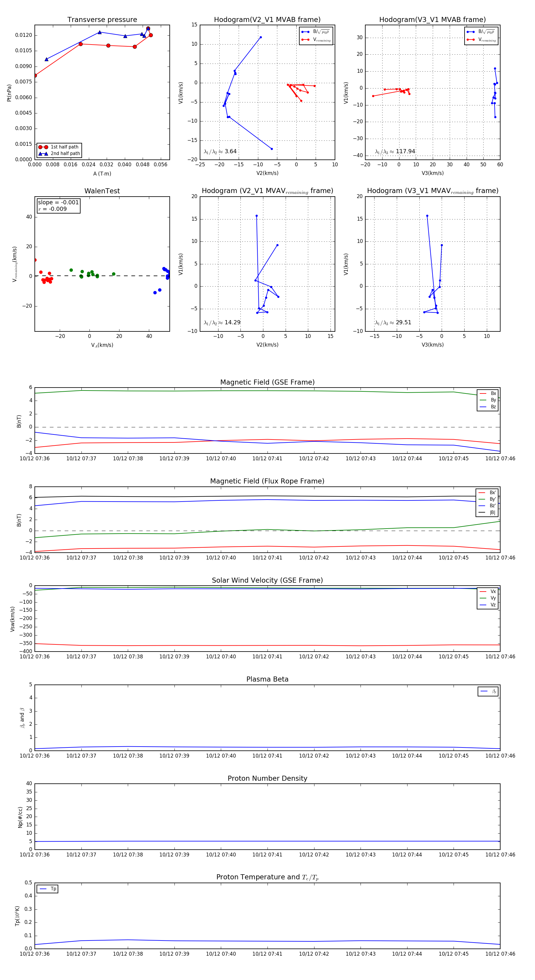Click the Bx' legend entry in Flux Rope panel
The width and height of the screenshot is (535, 980).
487,493
